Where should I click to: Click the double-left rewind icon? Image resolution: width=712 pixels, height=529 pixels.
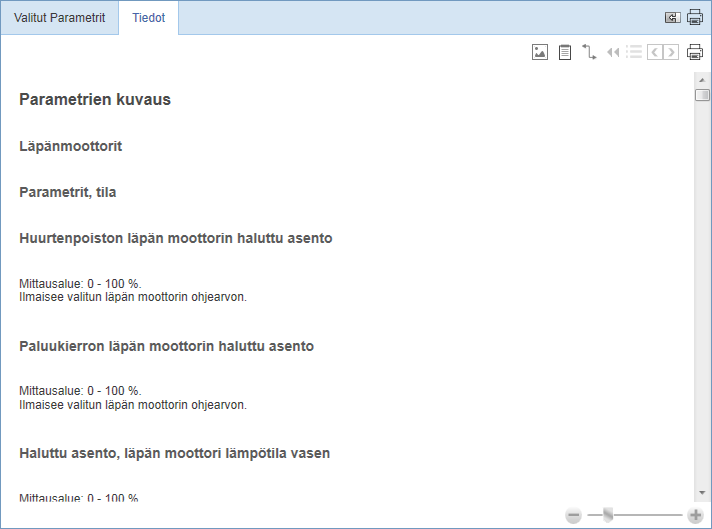613,52
